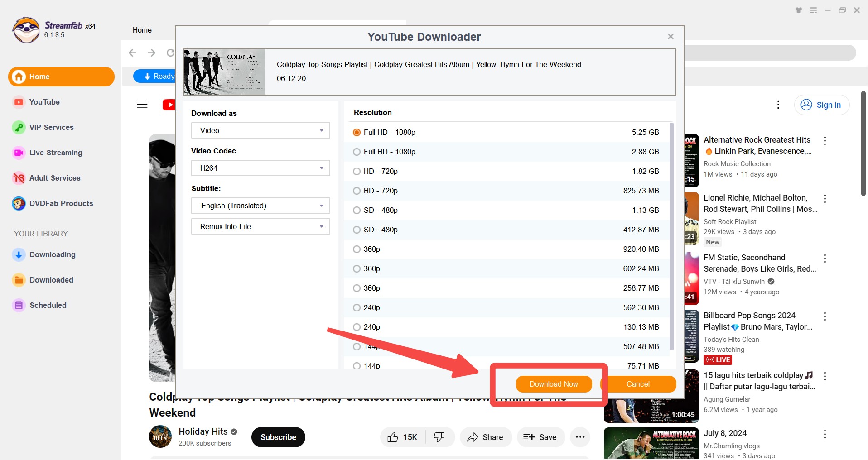
Task: Click the resolution list scrollbar
Action: pos(672,235)
